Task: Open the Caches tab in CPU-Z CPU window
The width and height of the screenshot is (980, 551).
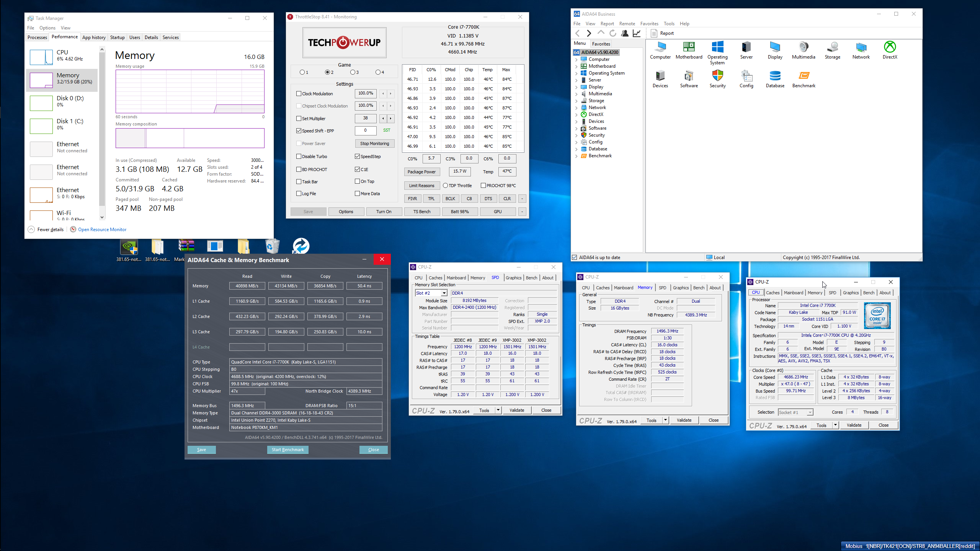Action: [773, 293]
